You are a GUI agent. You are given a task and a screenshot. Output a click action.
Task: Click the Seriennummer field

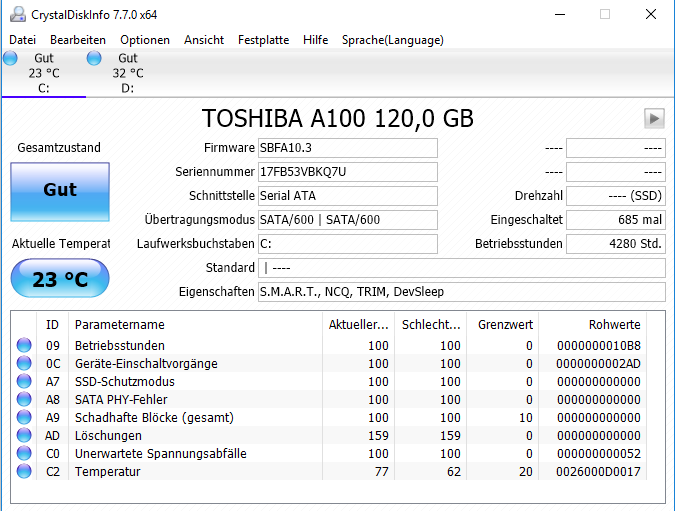pos(348,172)
